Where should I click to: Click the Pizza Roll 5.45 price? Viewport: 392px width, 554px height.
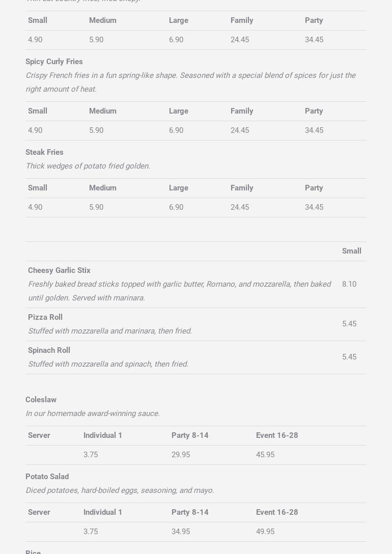(349, 324)
